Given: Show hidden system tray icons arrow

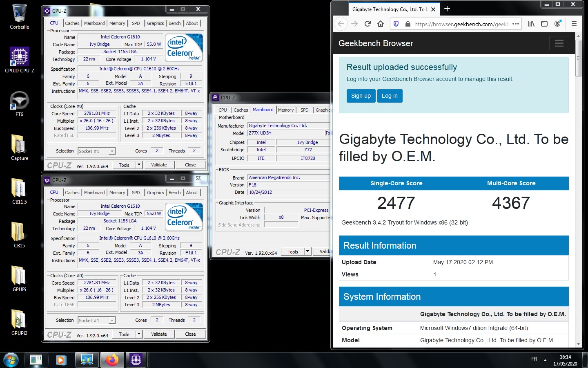Looking at the screenshot, I should pyautogui.click(x=545, y=360).
